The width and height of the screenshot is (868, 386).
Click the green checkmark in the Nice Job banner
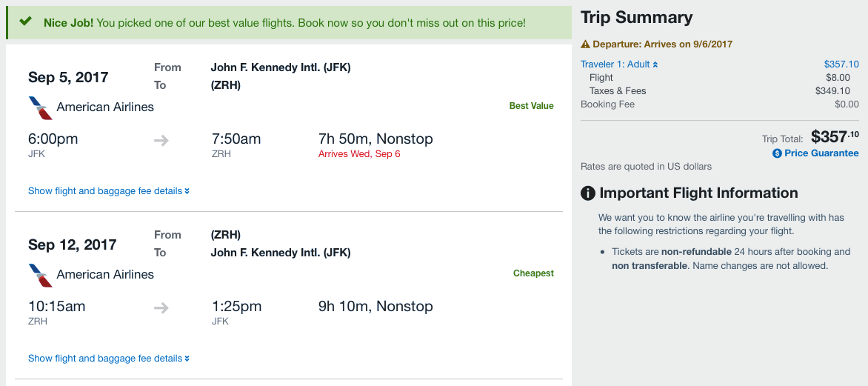26,21
